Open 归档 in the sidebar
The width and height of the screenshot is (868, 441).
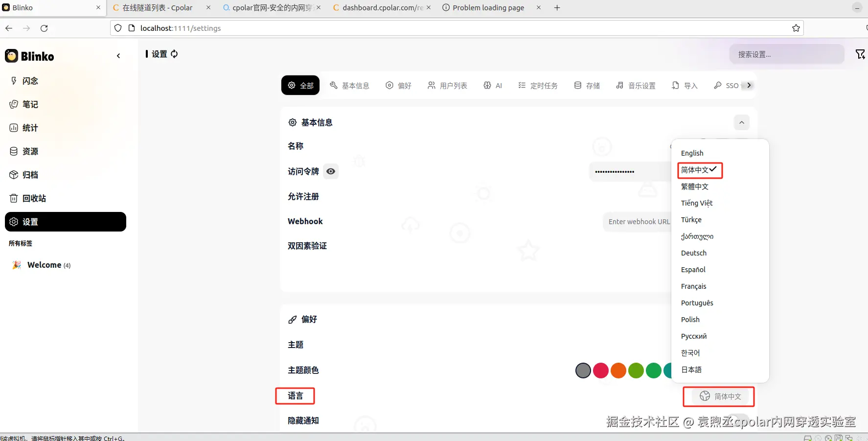point(66,175)
